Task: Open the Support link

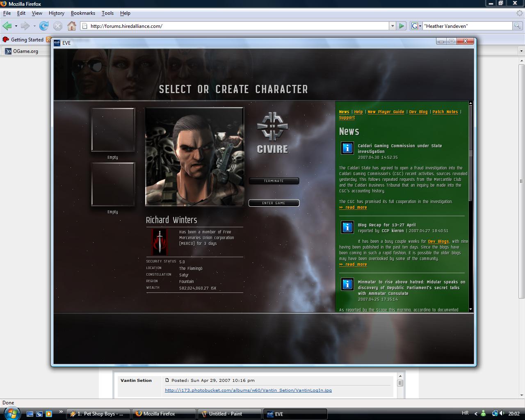Action: point(347,118)
